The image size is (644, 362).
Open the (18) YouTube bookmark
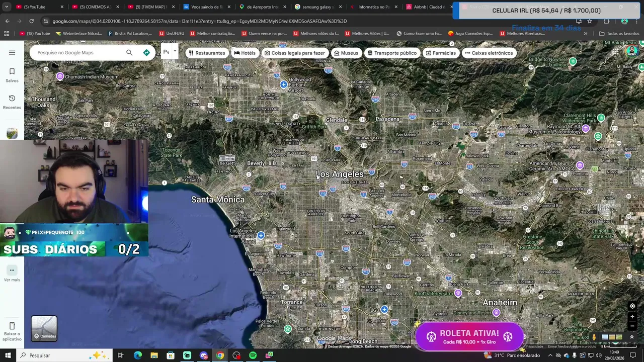35,33
